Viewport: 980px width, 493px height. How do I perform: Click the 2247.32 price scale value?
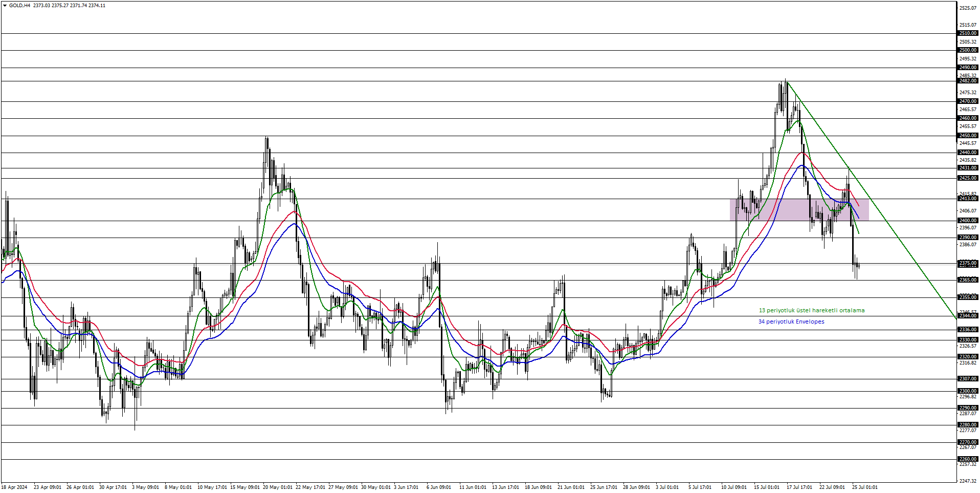968,481
